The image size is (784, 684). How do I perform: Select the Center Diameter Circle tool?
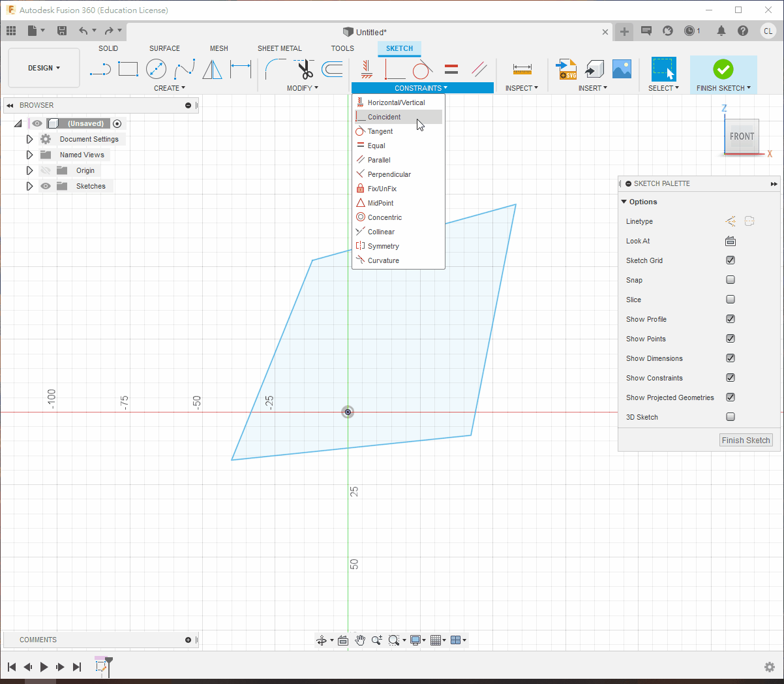pyautogui.click(x=156, y=69)
